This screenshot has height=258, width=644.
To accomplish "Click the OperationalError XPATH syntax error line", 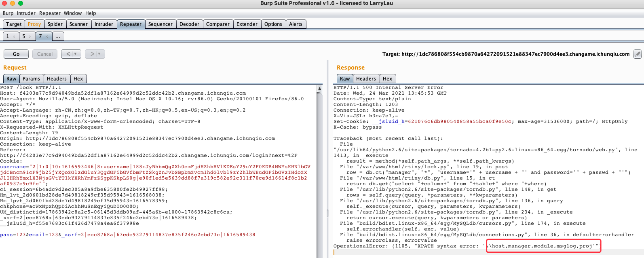I will click(x=467, y=246).
